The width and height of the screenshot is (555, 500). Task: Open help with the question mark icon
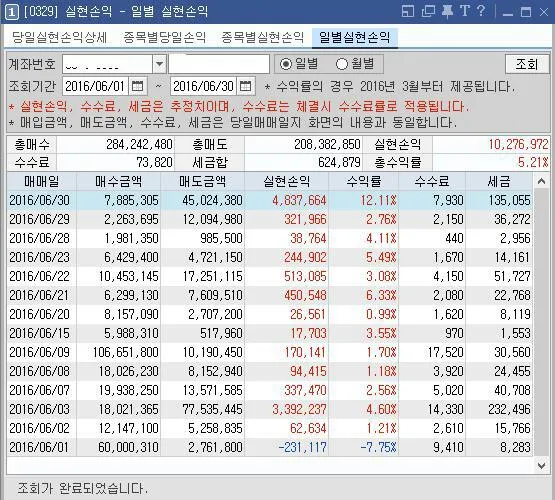pos(481,11)
